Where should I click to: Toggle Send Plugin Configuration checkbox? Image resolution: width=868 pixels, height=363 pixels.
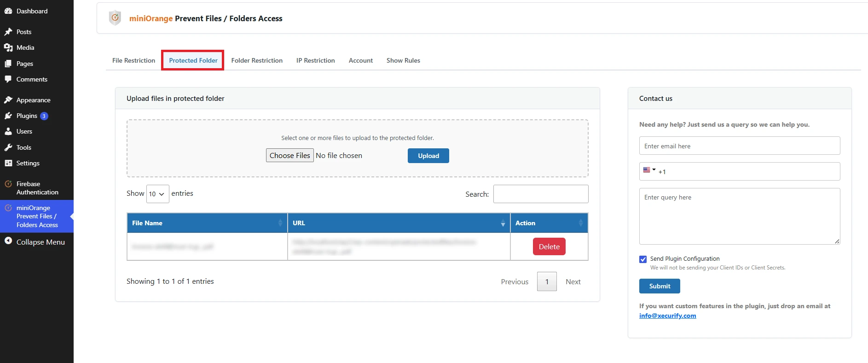click(643, 259)
